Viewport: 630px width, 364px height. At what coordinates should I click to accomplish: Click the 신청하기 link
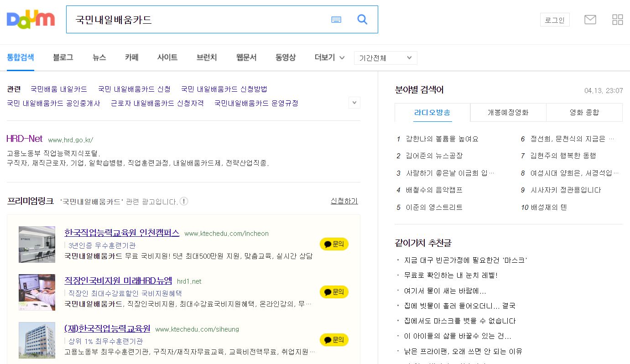pos(344,201)
